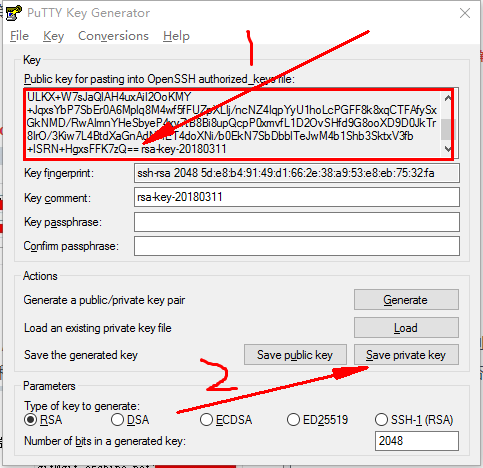This screenshot has height=468, width=483.
Task: Click the Load button
Action: (x=406, y=328)
